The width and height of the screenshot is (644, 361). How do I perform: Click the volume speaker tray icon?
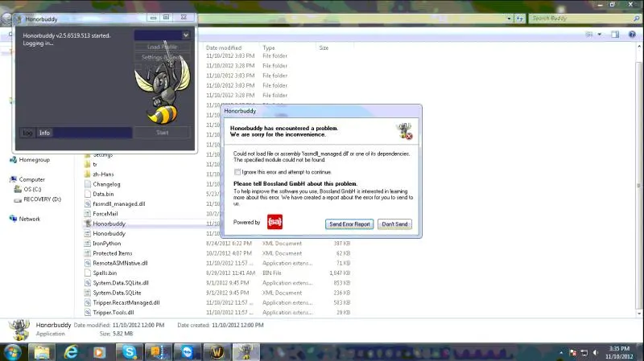(x=596, y=353)
